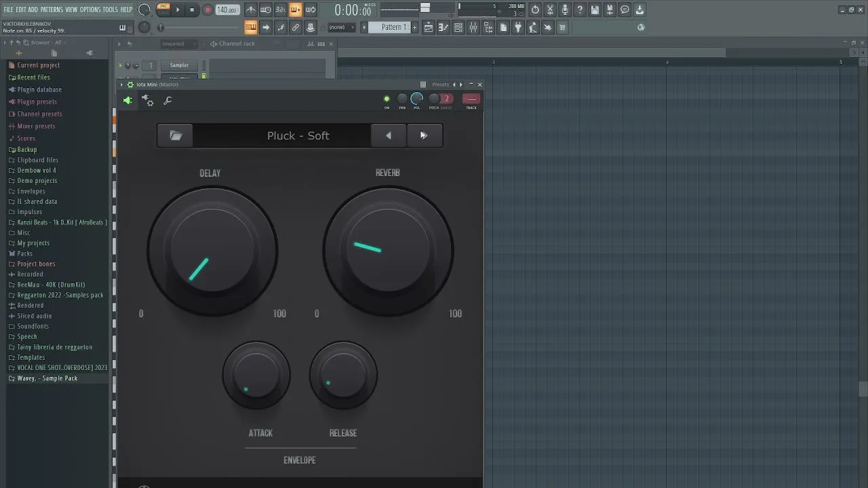Expand the Packs browser folder
This screenshot has height=488, width=868.
pos(25,253)
